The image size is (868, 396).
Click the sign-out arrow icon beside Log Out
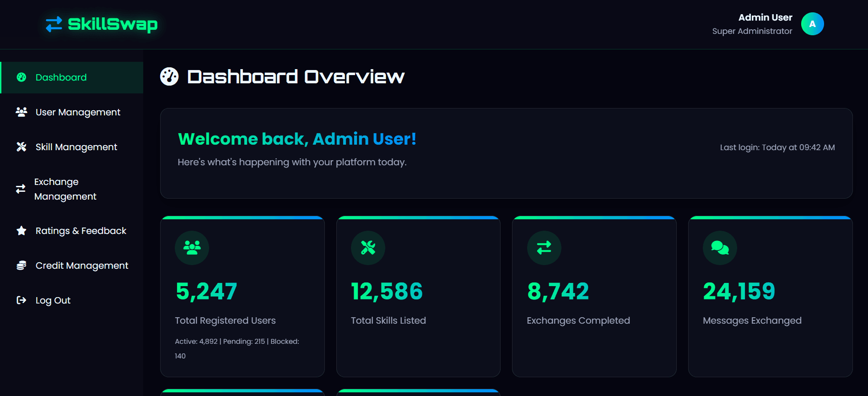click(22, 300)
